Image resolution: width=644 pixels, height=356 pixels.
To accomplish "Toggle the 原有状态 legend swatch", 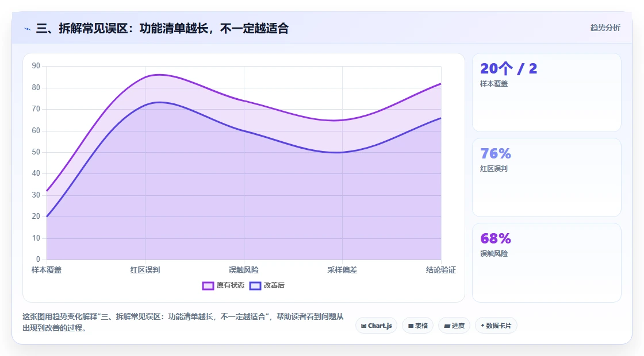I will [x=208, y=285].
